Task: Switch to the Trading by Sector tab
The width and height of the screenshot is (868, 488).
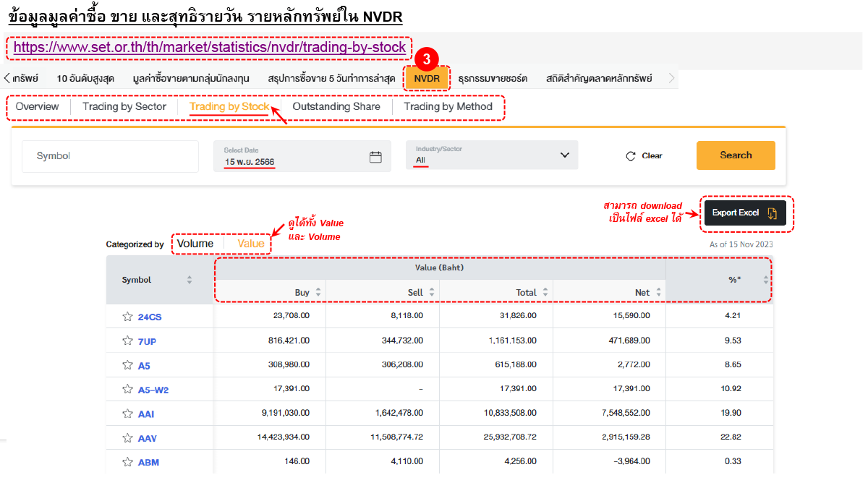Action: 124,107
